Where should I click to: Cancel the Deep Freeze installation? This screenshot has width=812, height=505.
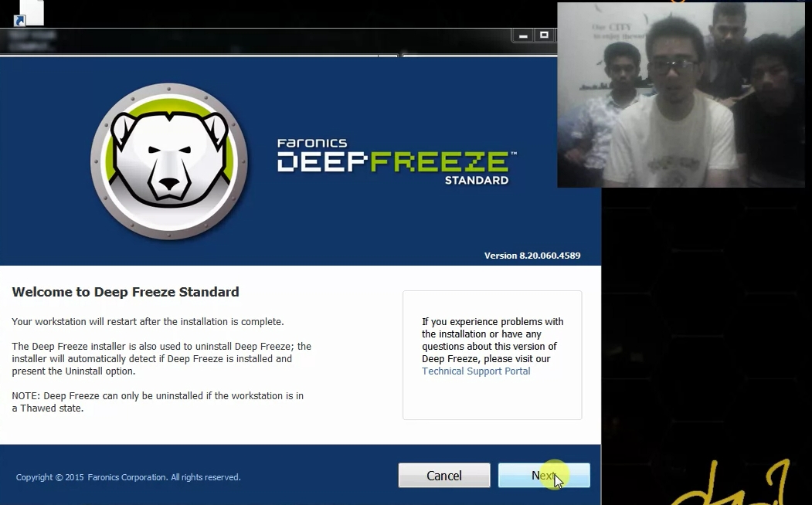pyautogui.click(x=443, y=475)
